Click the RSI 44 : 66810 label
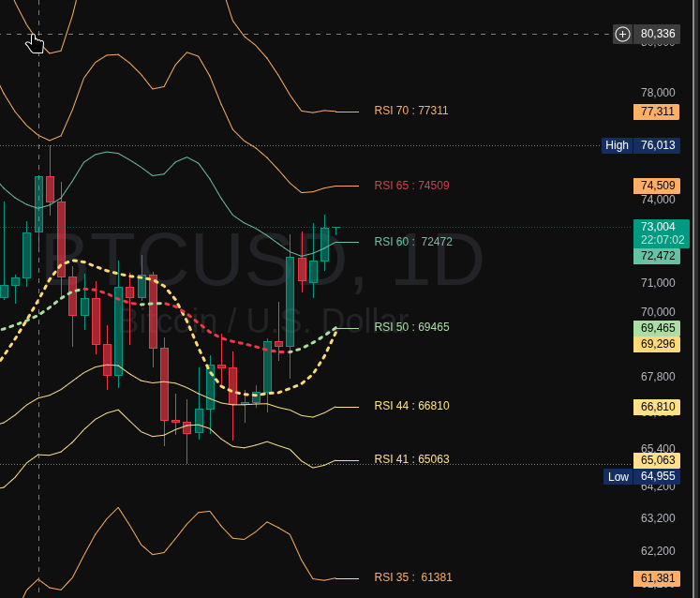 [411, 406]
